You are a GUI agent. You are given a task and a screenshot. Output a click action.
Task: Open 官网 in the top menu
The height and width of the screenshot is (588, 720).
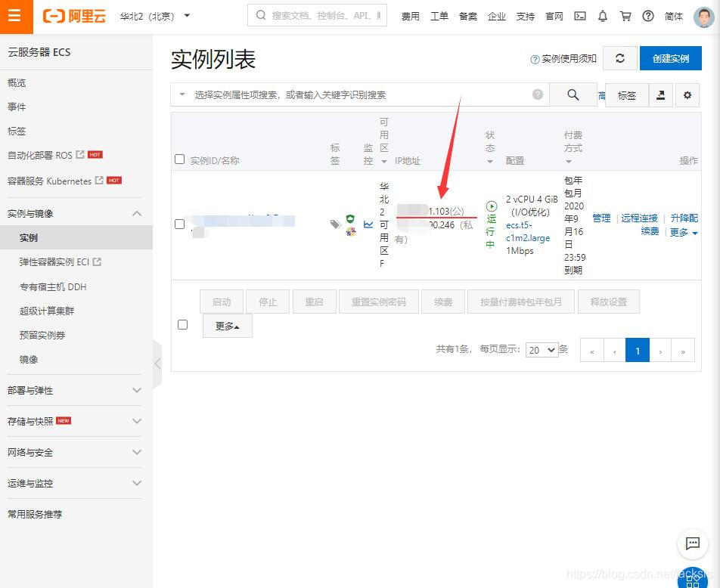554,17
